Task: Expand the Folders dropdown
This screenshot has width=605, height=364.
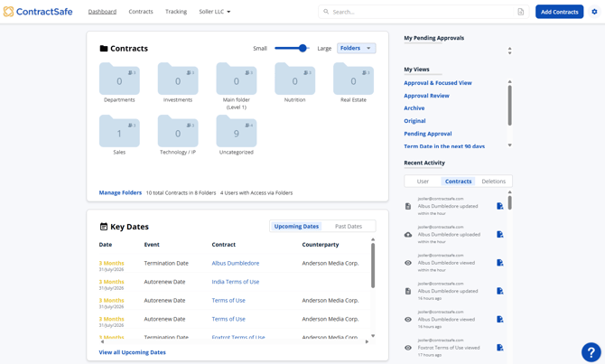Action: tap(356, 48)
